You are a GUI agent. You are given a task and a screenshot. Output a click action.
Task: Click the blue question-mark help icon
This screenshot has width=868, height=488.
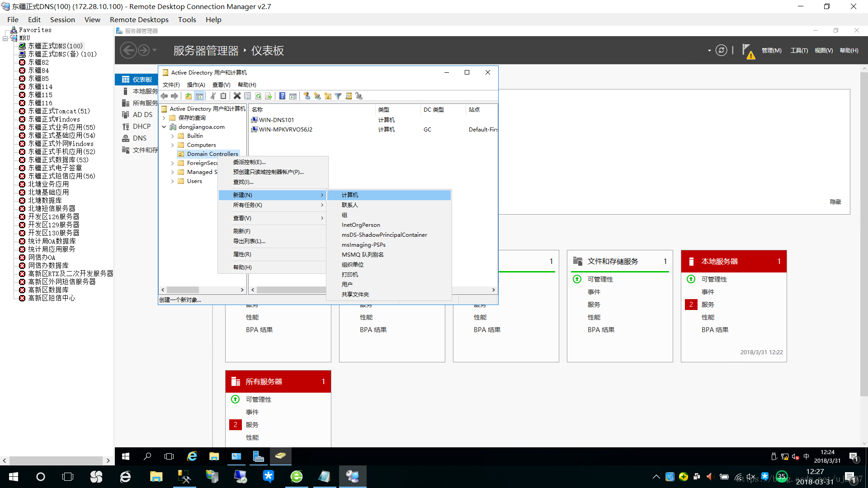(x=282, y=96)
